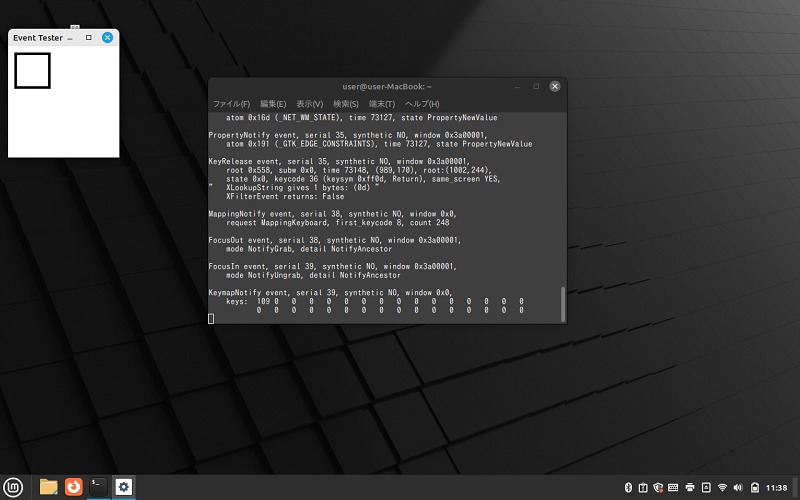This screenshot has height=500, width=800.
Task: Switch to Terminal taskbar button
Action: point(98,487)
